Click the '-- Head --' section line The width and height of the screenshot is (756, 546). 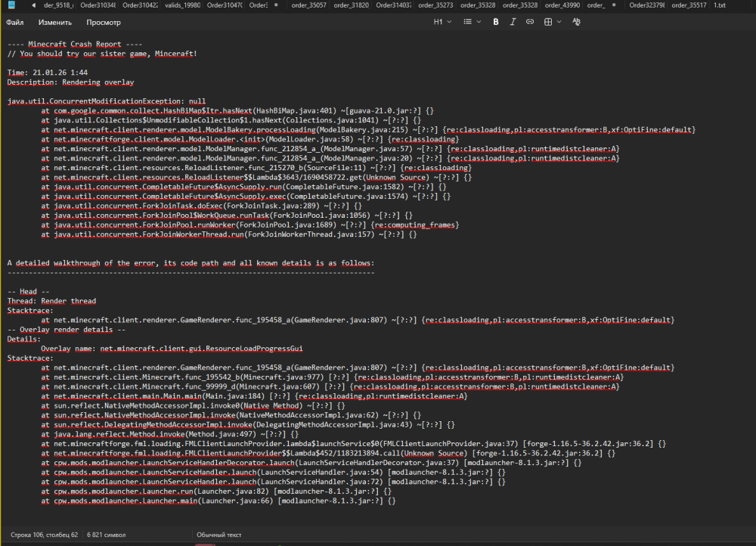28,291
